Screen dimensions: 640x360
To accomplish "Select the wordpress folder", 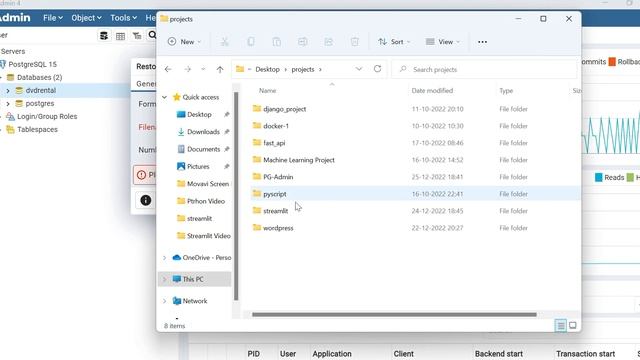I will click(x=273, y=228).
